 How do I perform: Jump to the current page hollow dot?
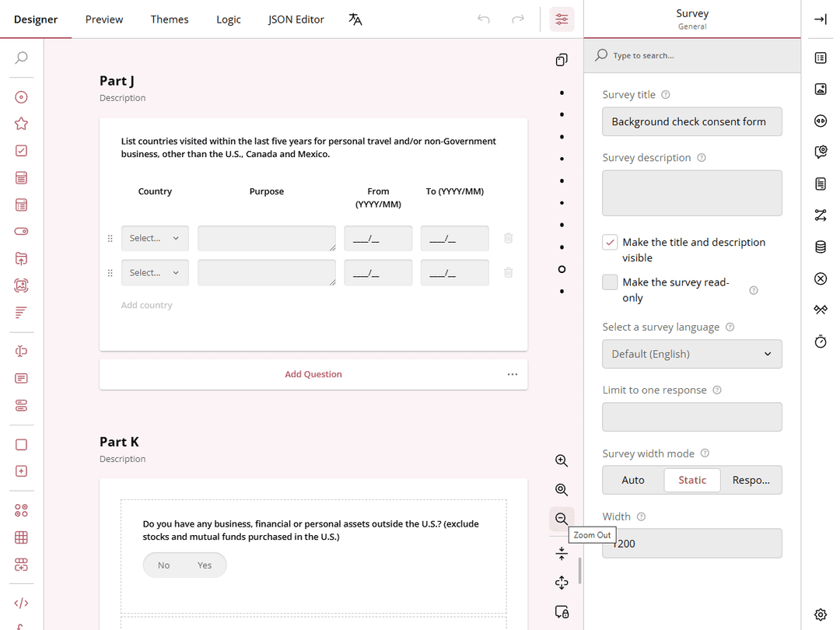pos(562,269)
